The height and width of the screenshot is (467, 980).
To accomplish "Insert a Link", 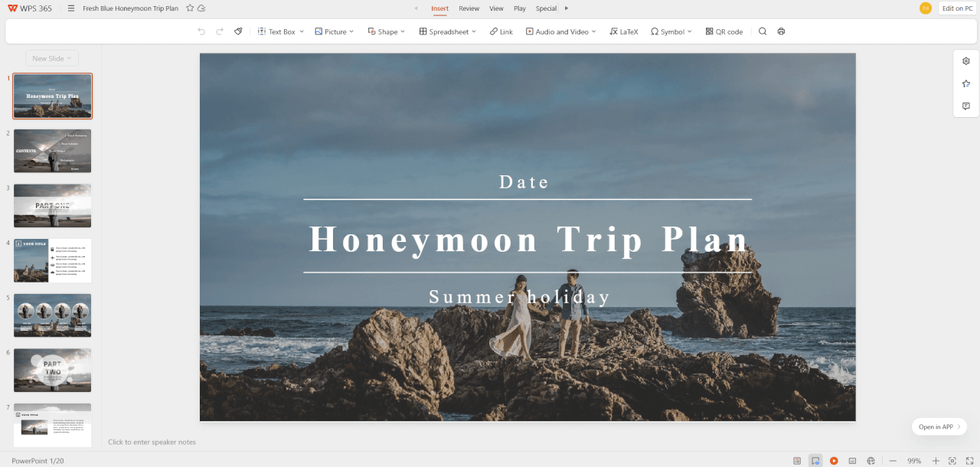I will pos(501,31).
